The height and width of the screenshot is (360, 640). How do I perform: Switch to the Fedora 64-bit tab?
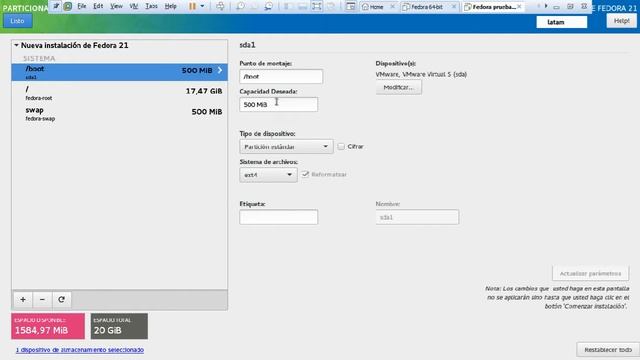click(x=427, y=7)
